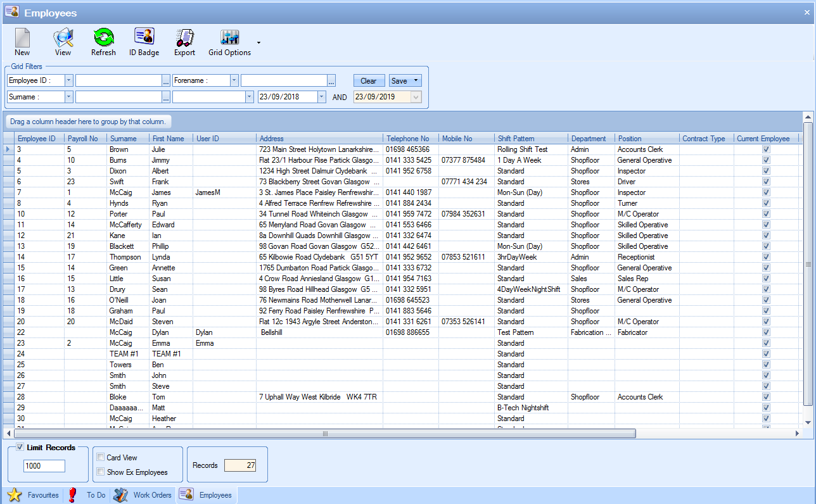The image size is (816, 504).
Task: Expand the Save button dropdown arrow
Action: [416, 81]
